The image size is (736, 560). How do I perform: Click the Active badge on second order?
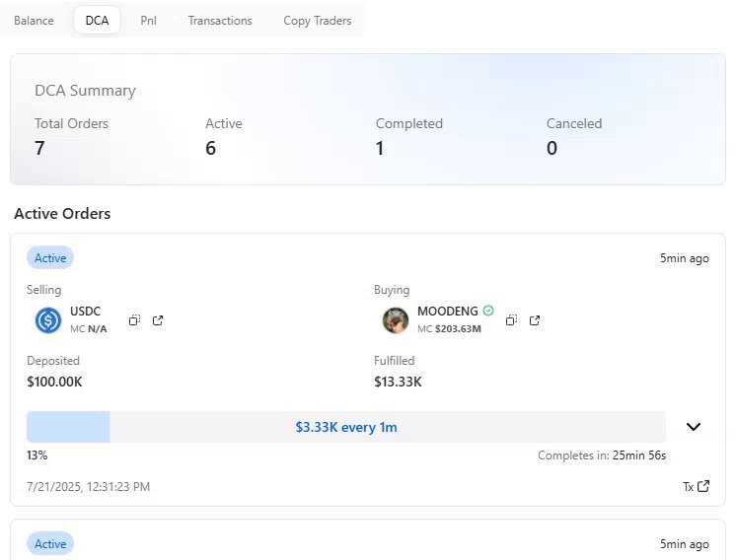(x=50, y=543)
